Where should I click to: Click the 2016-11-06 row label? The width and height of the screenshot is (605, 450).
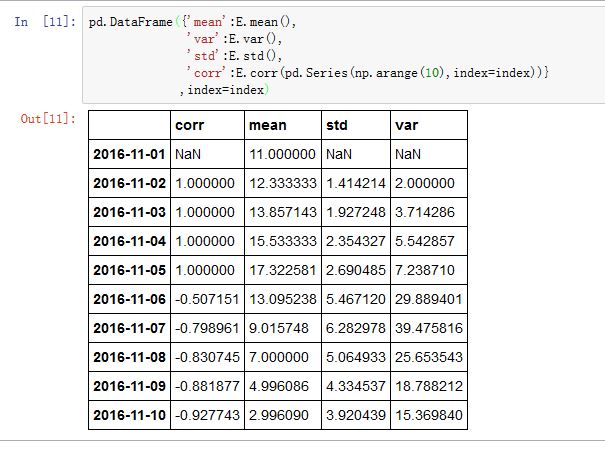130,299
